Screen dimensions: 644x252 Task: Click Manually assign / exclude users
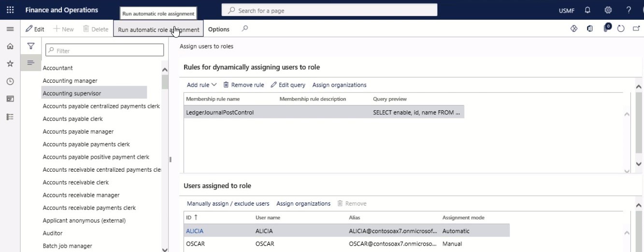tap(228, 204)
